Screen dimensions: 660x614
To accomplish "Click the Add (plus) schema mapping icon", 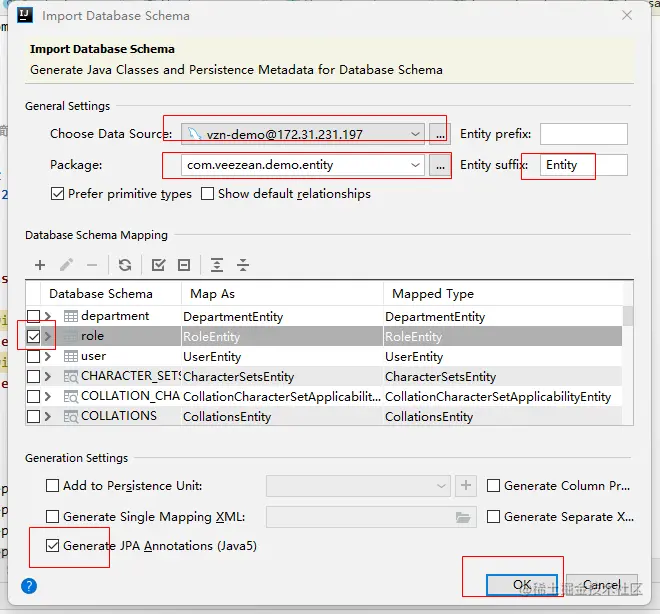I will click(40, 265).
